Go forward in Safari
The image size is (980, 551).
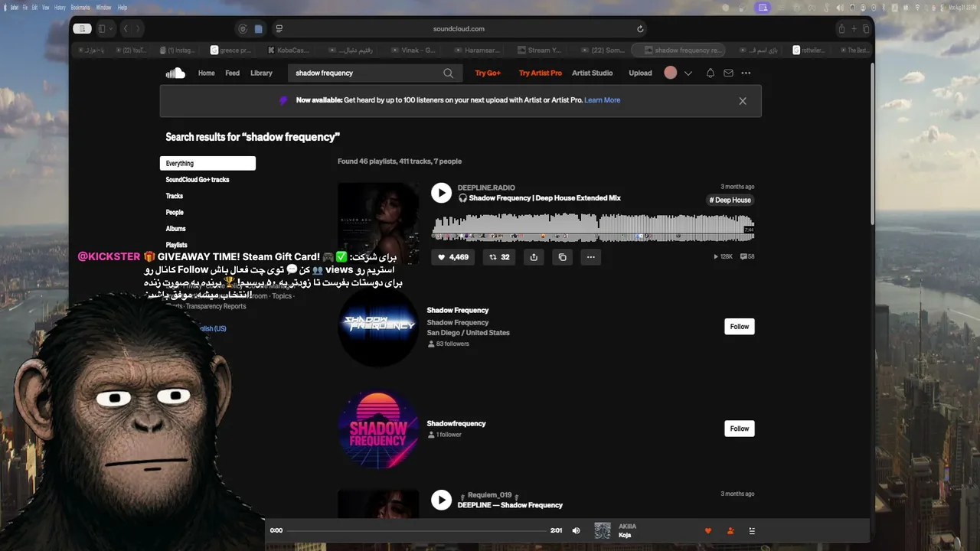[x=138, y=29]
